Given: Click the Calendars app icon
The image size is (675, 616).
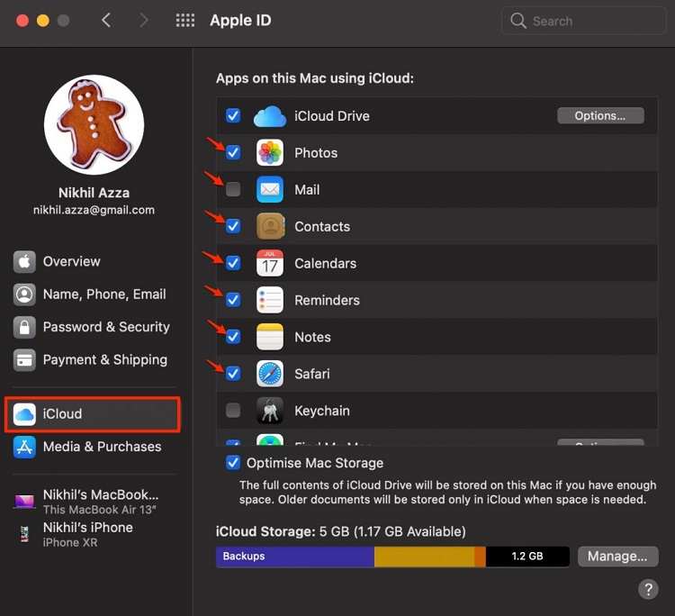Looking at the screenshot, I should [x=270, y=264].
